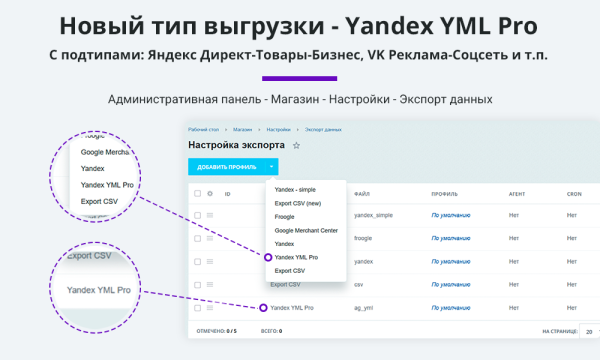Open Магазин breadcrumb link
Screen dimensions: 600x360
[243, 130]
